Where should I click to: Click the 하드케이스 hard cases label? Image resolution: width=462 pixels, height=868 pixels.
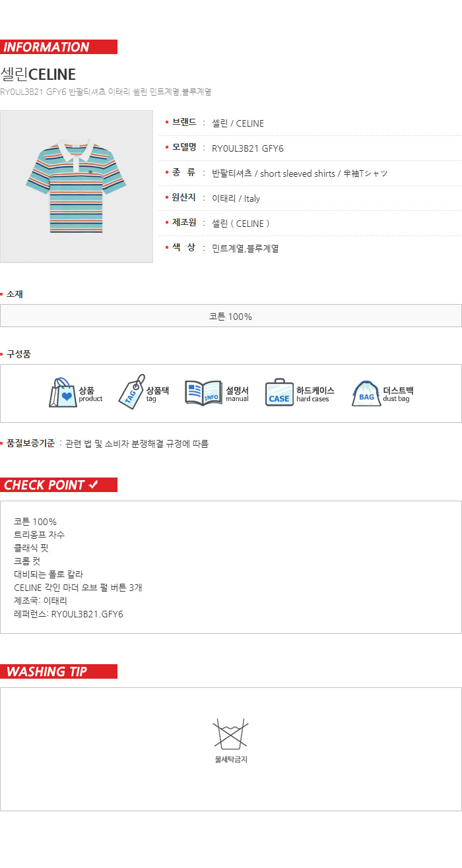click(x=315, y=394)
